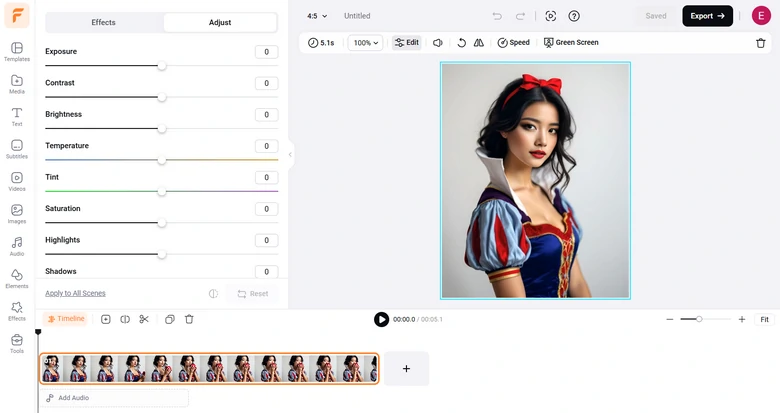Open the 5.1s duration setting
The width and height of the screenshot is (780, 413).
pyautogui.click(x=321, y=43)
